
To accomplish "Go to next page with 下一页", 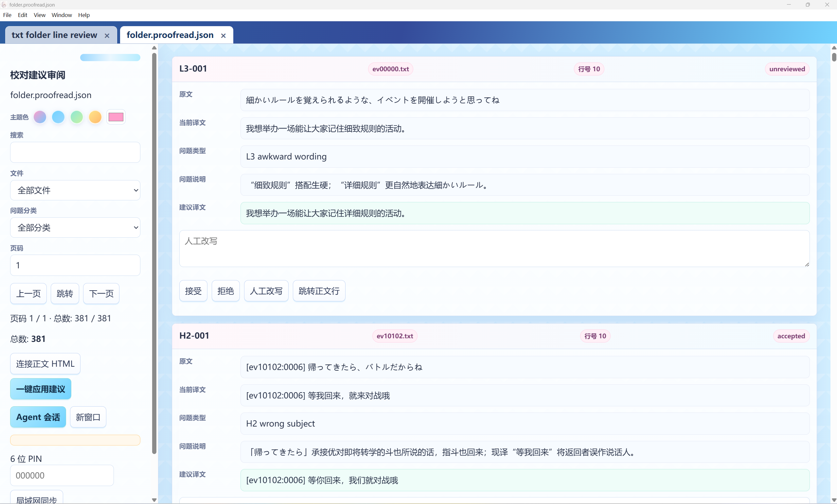I will (101, 294).
